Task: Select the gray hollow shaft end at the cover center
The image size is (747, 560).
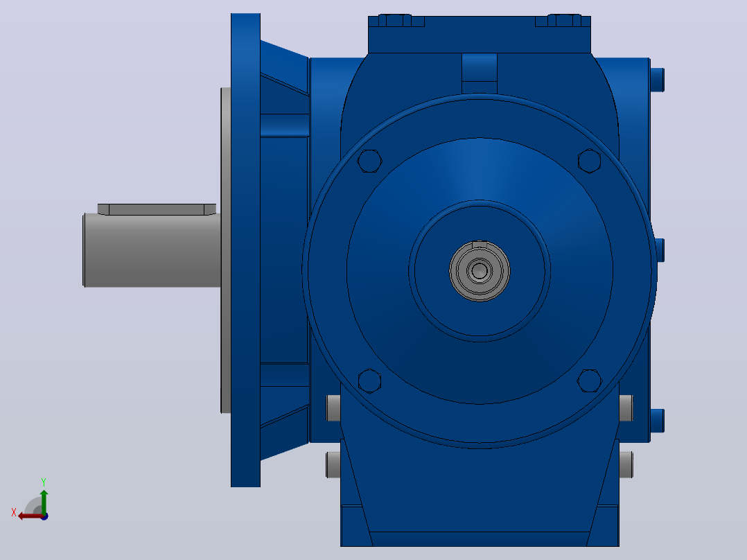Action: click(x=480, y=271)
